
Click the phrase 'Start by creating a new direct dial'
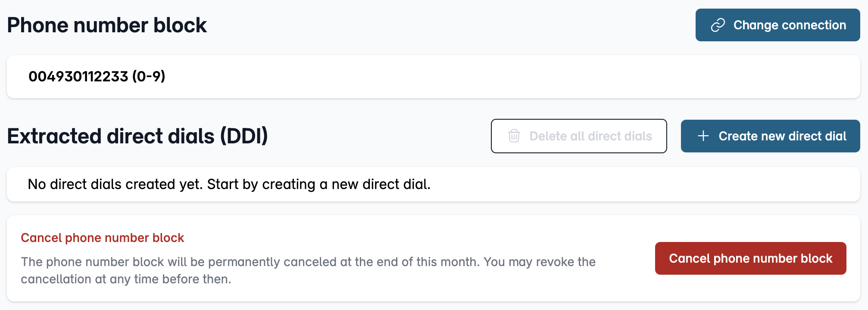tap(319, 184)
